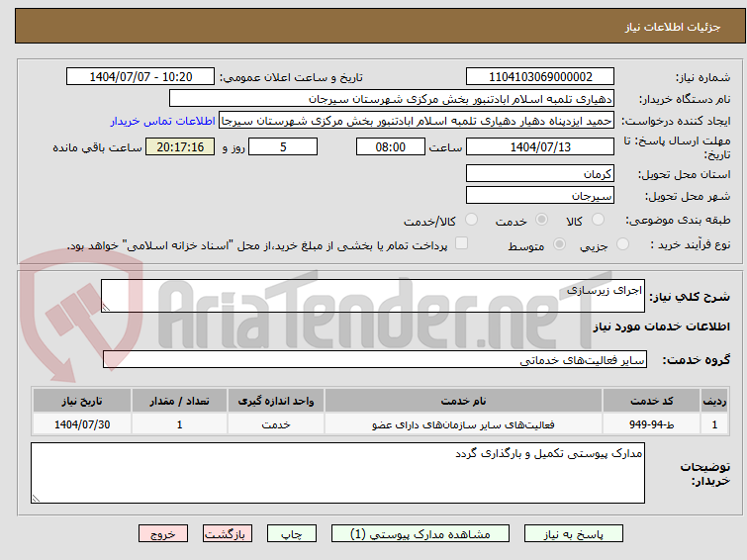Select the خدمت radio button
The image size is (747, 560).
point(541,220)
